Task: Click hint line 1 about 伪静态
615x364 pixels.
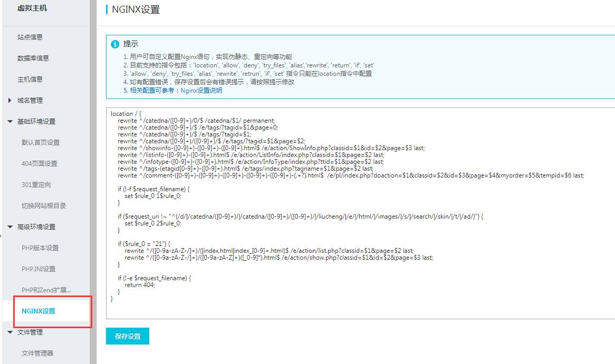Action: [x=207, y=57]
